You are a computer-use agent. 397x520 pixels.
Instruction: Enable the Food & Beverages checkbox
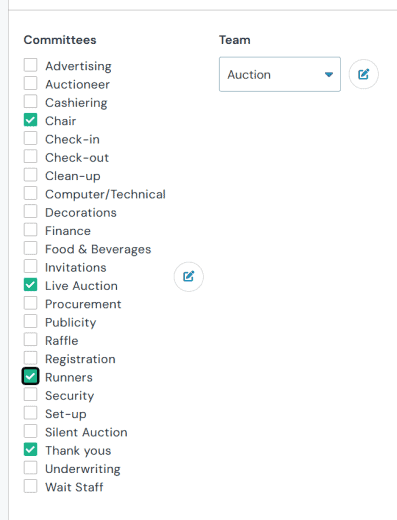(x=30, y=248)
